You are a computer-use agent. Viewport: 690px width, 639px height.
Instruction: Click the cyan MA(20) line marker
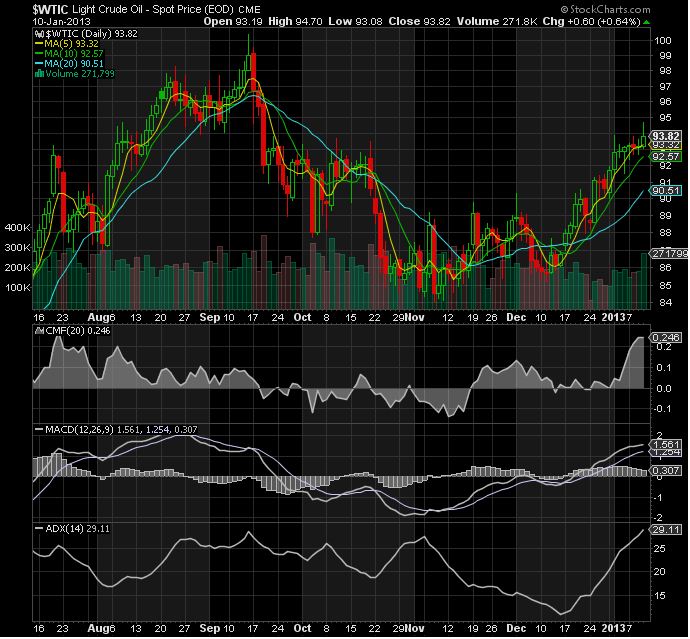tap(39, 64)
